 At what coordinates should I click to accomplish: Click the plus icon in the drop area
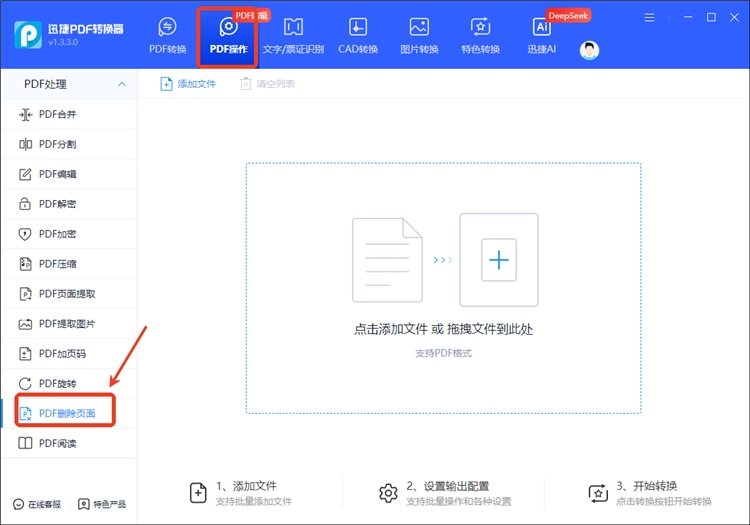tap(498, 260)
